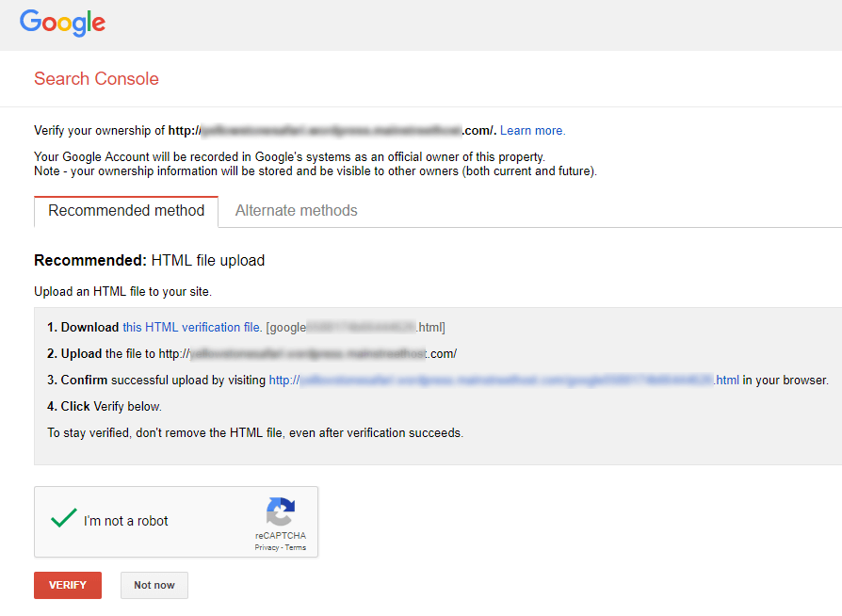Open the "Learn more" link
This screenshot has height=616, width=842.
point(530,130)
